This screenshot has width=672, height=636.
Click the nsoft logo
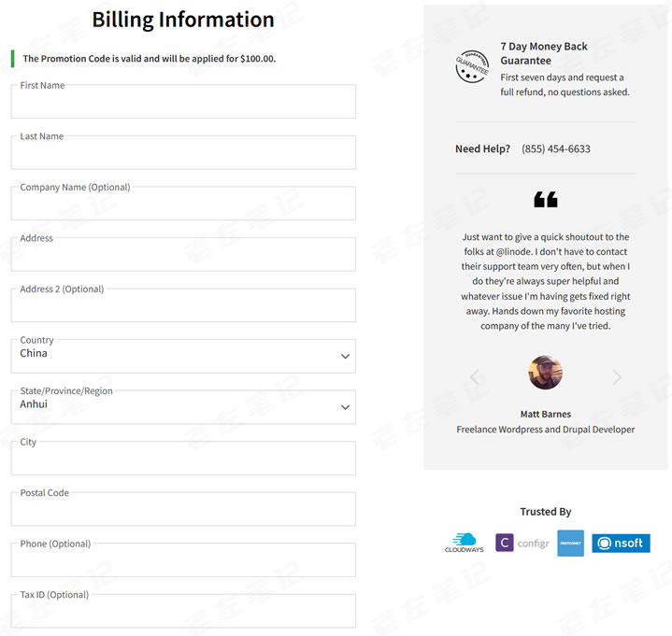point(621,543)
